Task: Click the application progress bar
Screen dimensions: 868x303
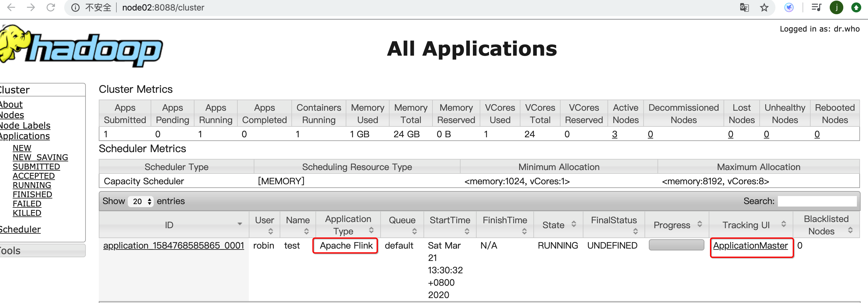Action: point(676,245)
